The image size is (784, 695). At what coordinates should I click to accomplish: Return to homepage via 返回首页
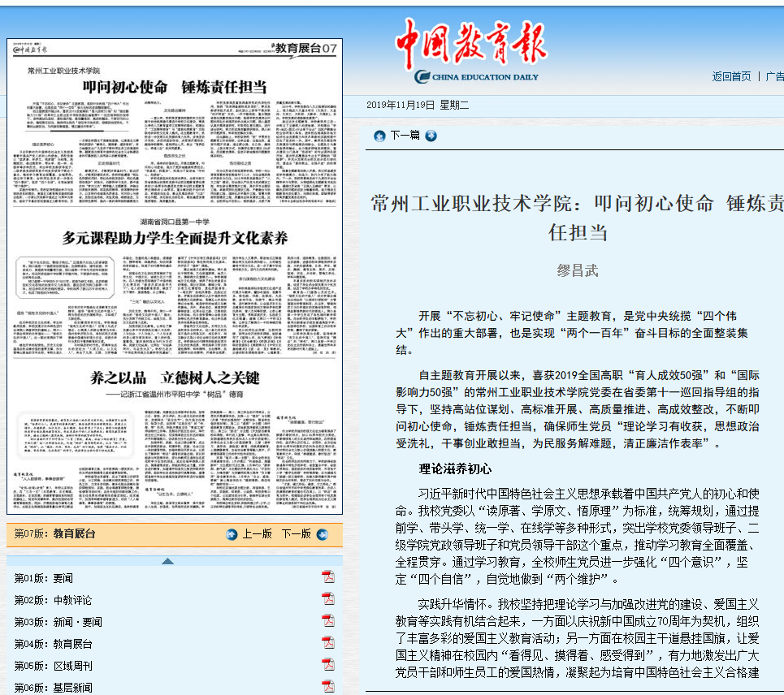731,76
